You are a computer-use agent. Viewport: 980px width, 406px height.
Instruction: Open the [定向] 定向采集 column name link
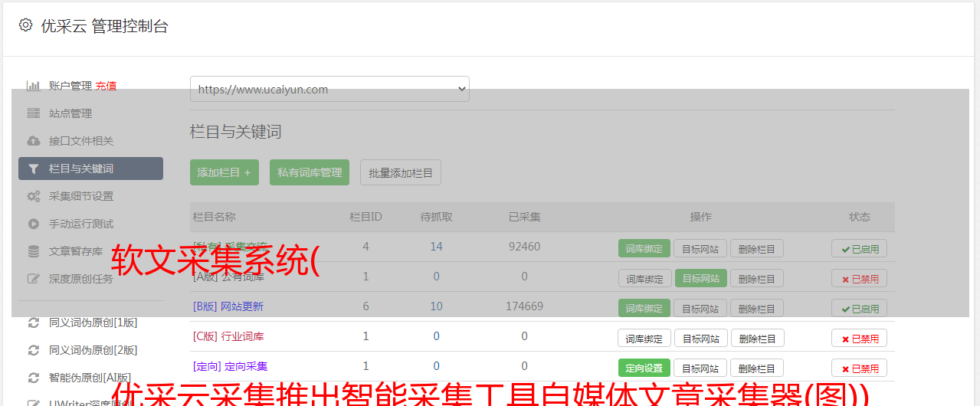231,366
